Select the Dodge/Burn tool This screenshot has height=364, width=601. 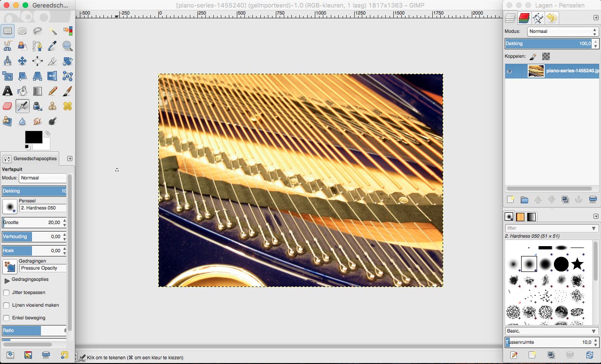pyautogui.click(x=53, y=121)
